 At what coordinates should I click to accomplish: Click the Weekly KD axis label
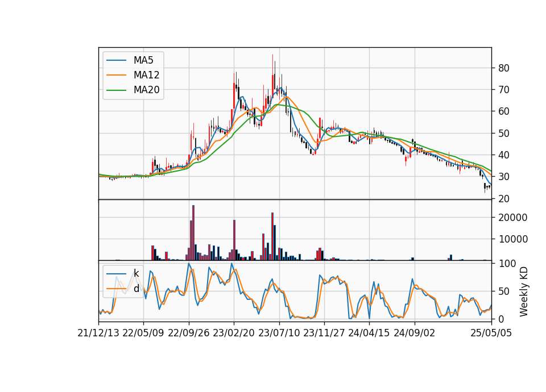pyautogui.click(x=523, y=291)
